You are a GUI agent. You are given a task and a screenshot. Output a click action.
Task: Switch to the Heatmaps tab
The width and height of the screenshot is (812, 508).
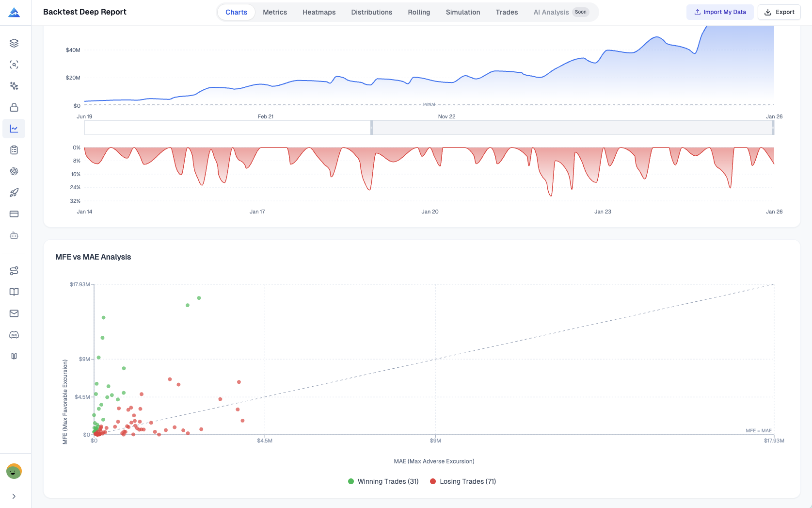tap(319, 12)
